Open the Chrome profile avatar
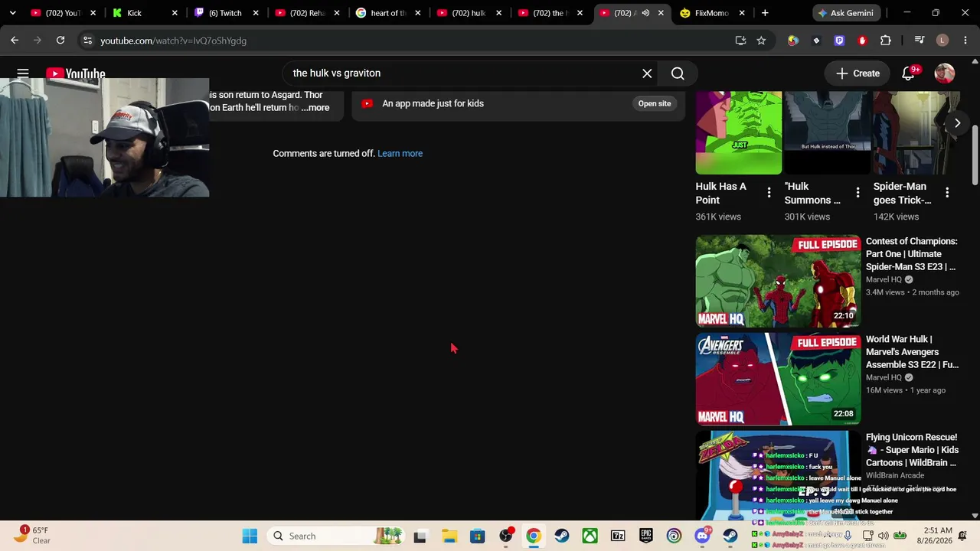 coord(942,41)
